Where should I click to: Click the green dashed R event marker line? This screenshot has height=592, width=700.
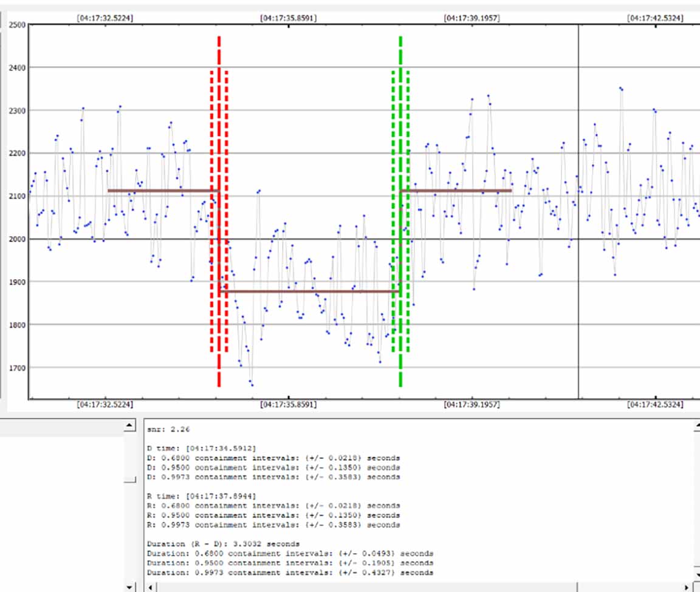[x=400, y=211]
